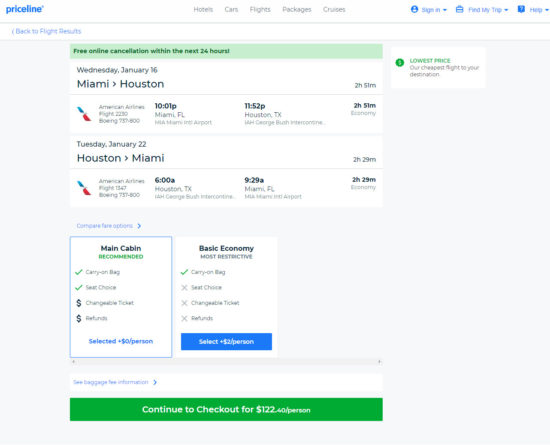Click the fare options horizontal scrollbar
Image resolution: width=550 pixels, height=445 pixels.
click(226, 362)
